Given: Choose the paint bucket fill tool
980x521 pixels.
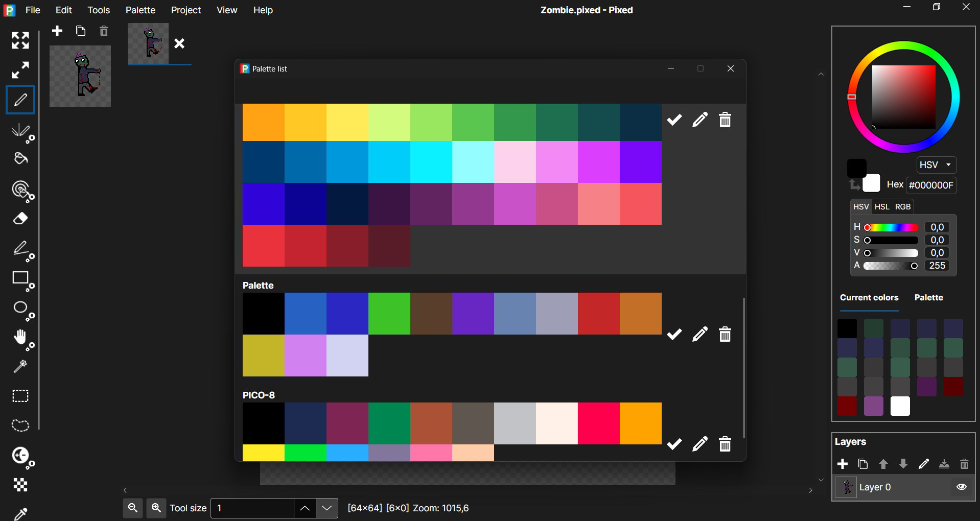Looking at the screenshot, I should click(20, 159).
